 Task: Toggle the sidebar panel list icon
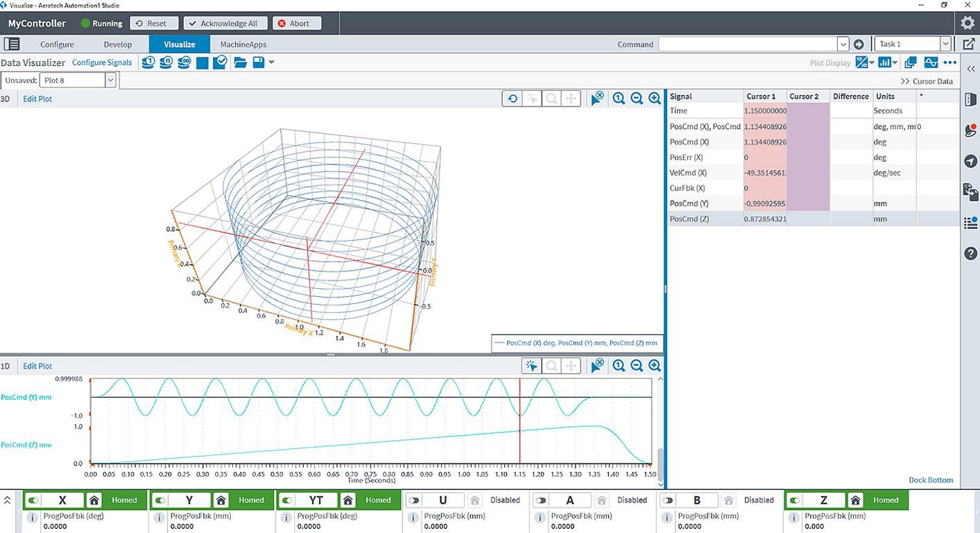[12, 44]
